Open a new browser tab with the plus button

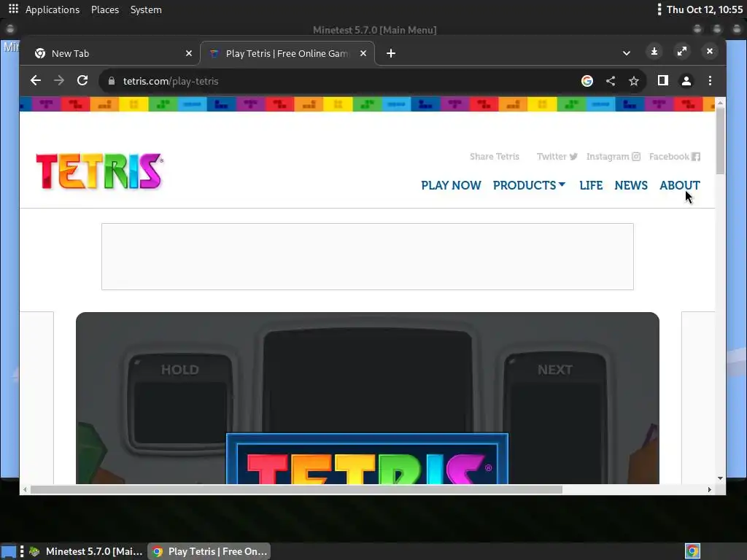tap(391, 53)
